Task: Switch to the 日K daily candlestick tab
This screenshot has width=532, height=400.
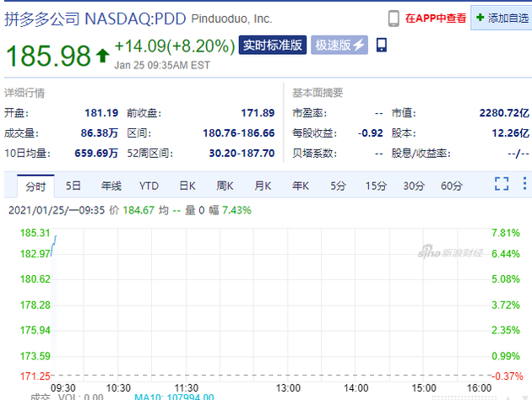Action: coord(187,186)
